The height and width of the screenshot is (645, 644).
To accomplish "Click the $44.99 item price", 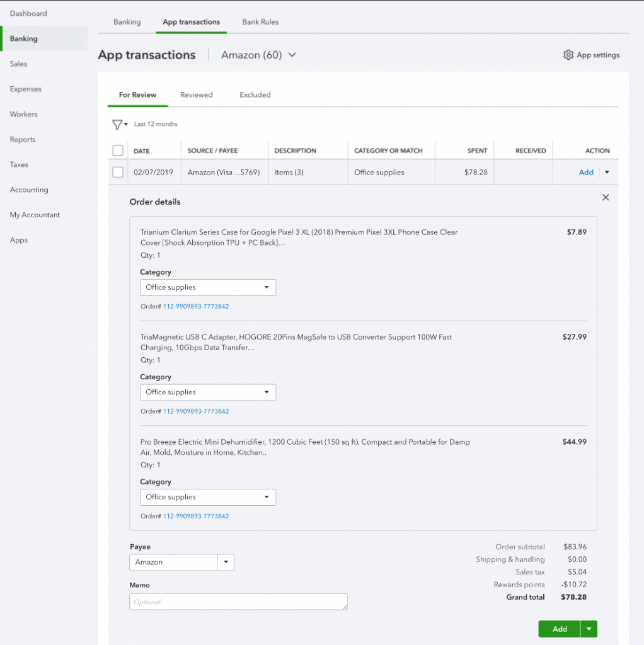I will (575, 442).
